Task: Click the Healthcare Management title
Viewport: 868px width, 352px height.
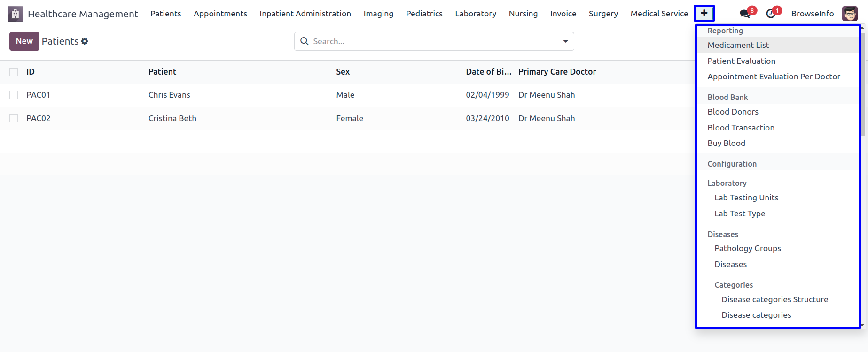Action: click(x=83, y=14)
